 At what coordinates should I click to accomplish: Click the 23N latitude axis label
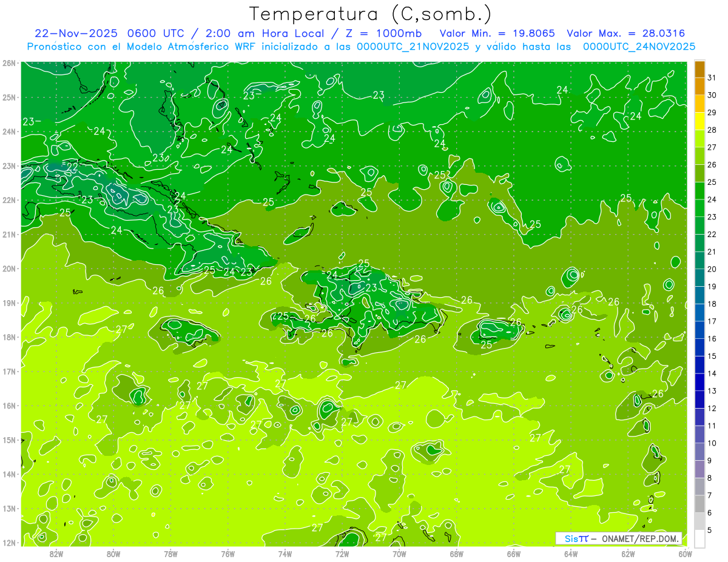[9, 166]
